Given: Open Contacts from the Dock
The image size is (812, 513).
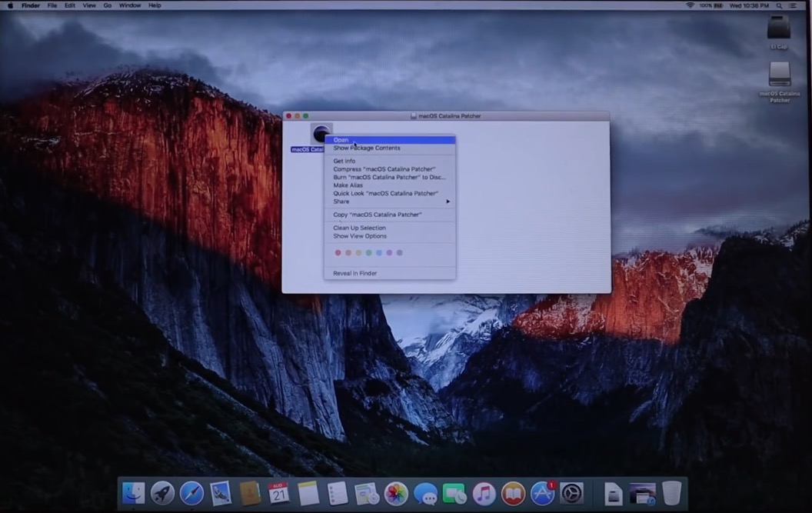Looking at the screenshot, I should coord(250,493).
